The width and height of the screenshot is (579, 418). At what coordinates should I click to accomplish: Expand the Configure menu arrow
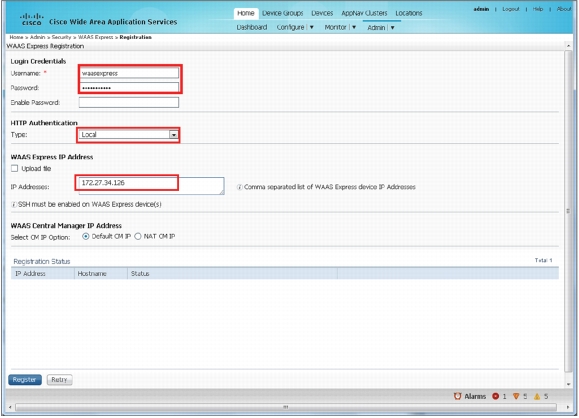312,27
